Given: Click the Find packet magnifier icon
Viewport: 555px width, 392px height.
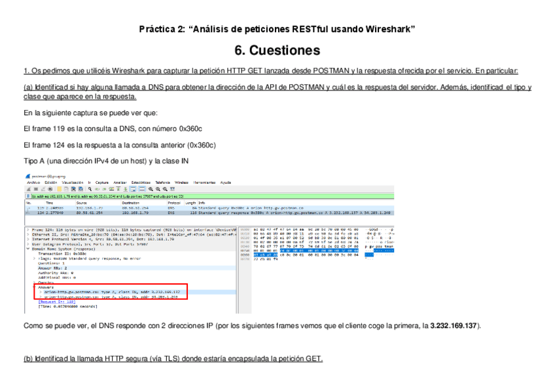Looking at the screenshot, I should click(x=90, y=189).
